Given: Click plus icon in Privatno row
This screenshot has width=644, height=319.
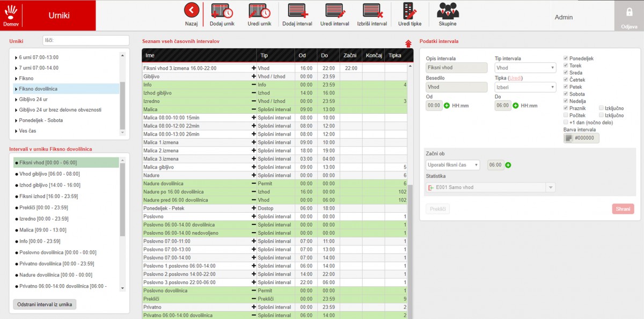Looking at the screenshot, I should [253, 307].
